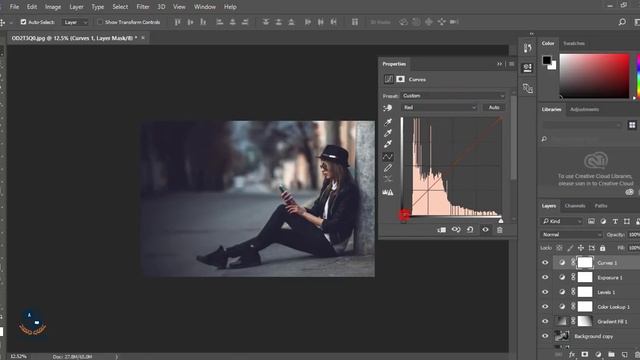The width and height of the screenshot is (640, 360).
Task: Select the layer mask icon in Properties
Action: coord(400,79)
